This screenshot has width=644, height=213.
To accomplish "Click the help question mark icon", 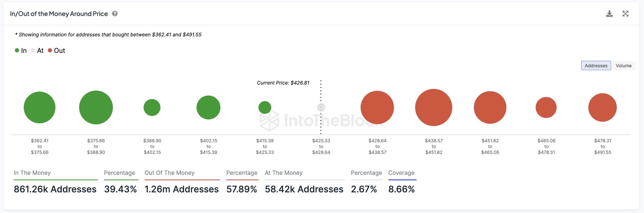I will (115, 14).
